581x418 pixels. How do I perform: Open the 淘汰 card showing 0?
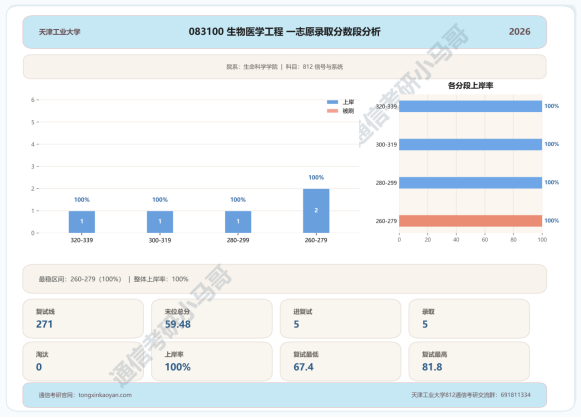(83, 361)
